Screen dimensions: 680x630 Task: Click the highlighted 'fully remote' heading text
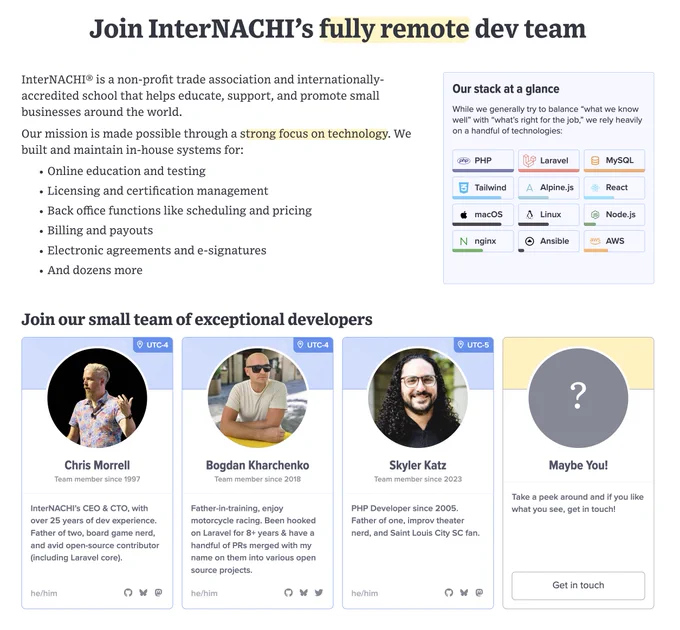pos(394,29)
